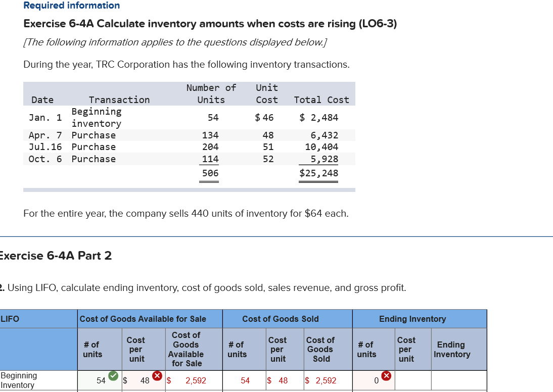Viewport: 553px width, 392px height.
Task: Click the cost of goods sold units value 54
Action: pos(245,380)
